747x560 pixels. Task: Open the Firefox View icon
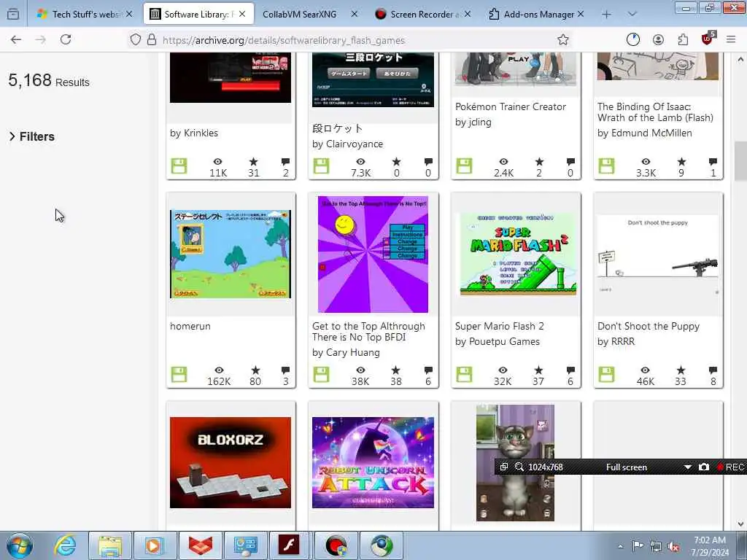pyautogui.click(x=13, y=14)
